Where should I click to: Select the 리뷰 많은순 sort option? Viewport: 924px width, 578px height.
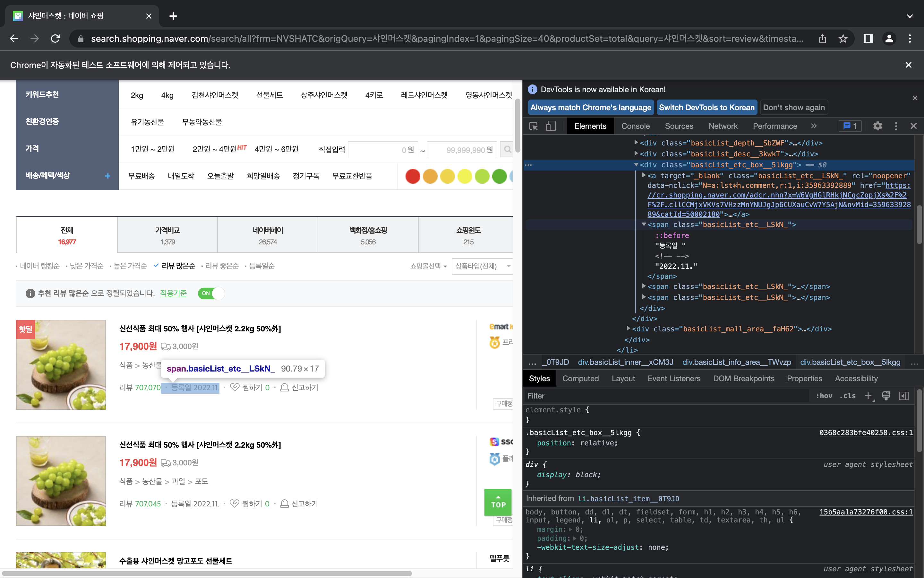(178, 266)
